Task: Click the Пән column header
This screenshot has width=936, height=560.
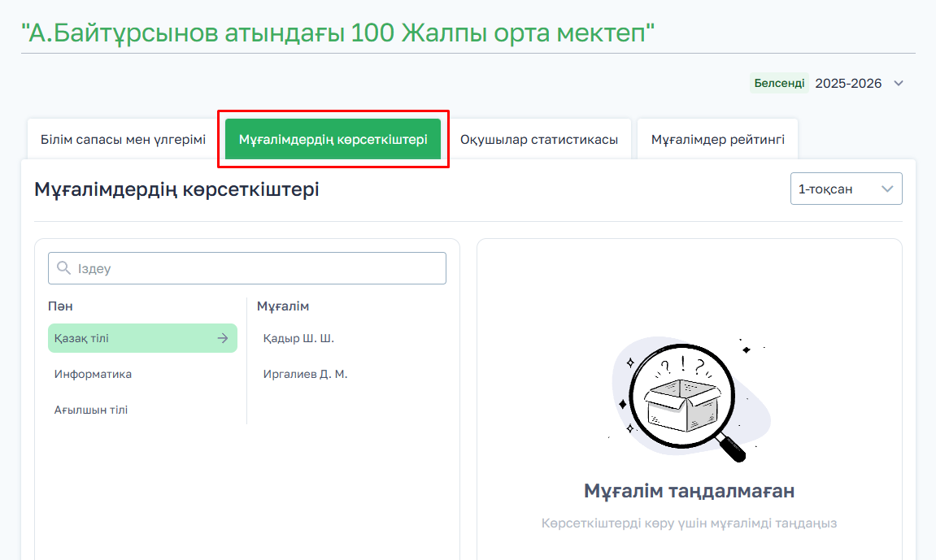Action: point(60,306)
